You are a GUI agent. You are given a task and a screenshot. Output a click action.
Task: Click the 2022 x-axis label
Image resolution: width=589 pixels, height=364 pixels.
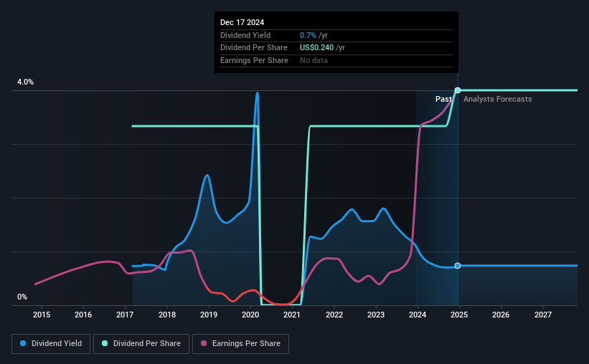[x=334, y=315]
